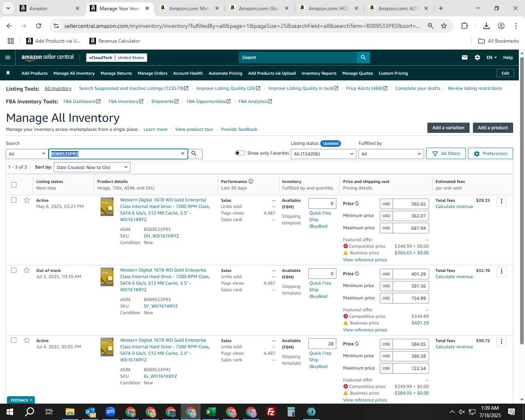The height and width of the screenshot is (420, 525).
Task: Open the Inventory Reports menu item
Action: (x=319, y=73)
